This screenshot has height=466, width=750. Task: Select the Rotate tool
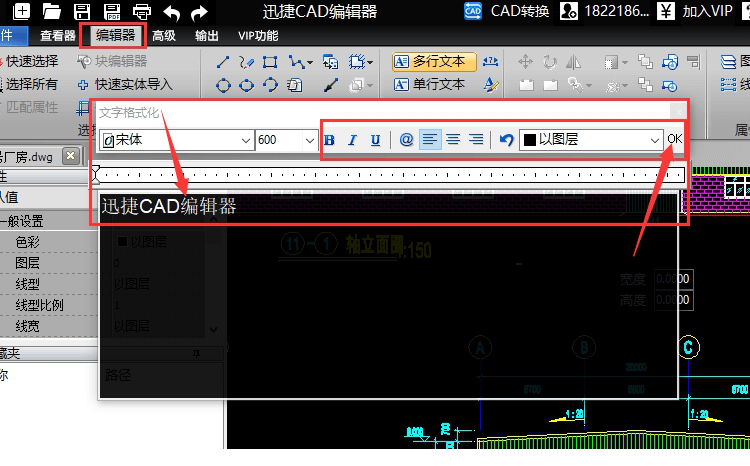click(550, 62)
